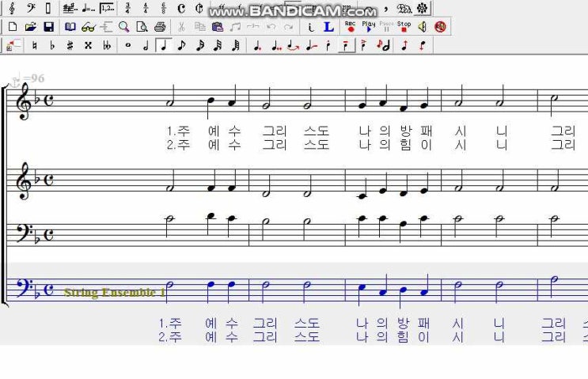Select the eighth note duration
The image size is (588, 379).
point(181,45)
